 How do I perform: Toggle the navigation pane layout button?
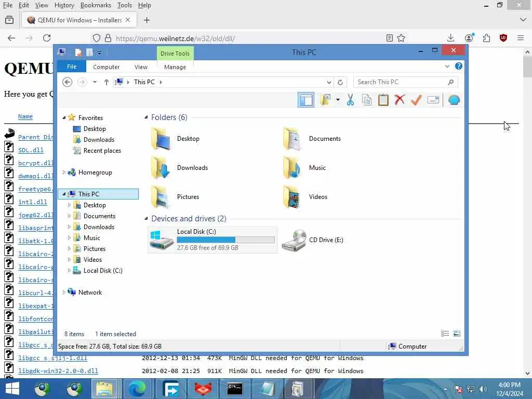(305, 100)
